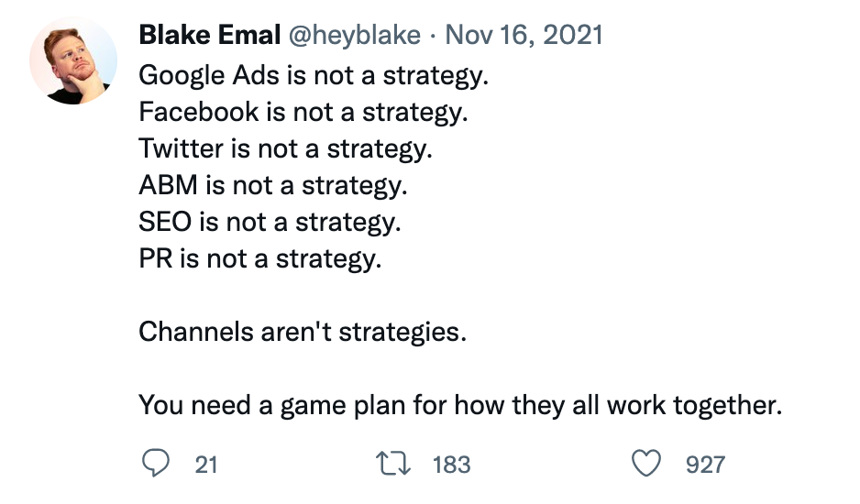Click the reply speech bubble icon

click(x=156, y=465)
